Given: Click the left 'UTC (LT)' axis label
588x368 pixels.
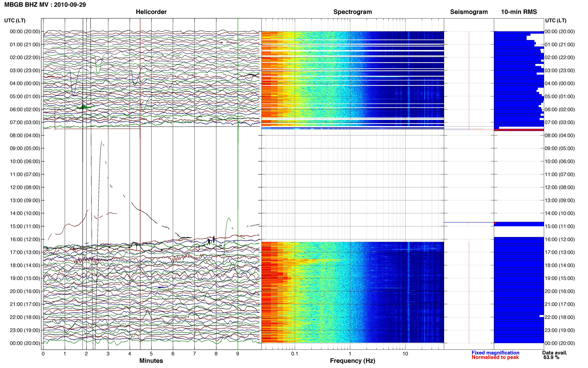Looking at the screenshot, I should [15, 20].
